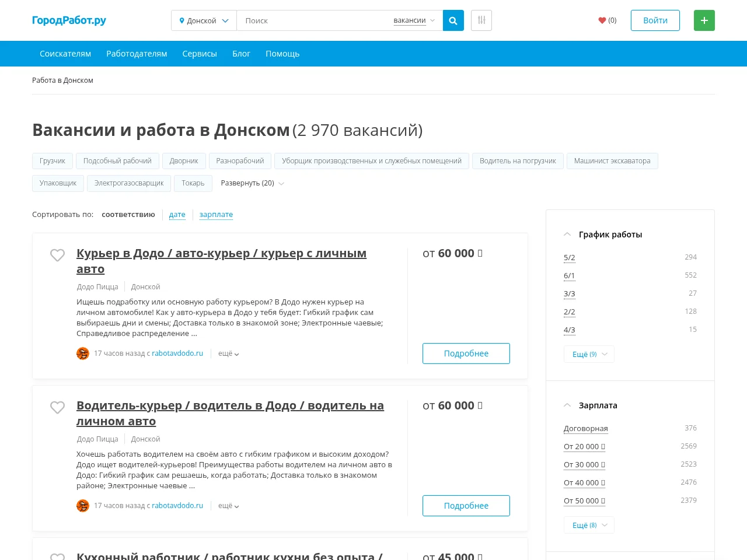Filter salary От 50 000
This screenshot has width=747, height=560.
pyautogui.click(x=584, y=501)
